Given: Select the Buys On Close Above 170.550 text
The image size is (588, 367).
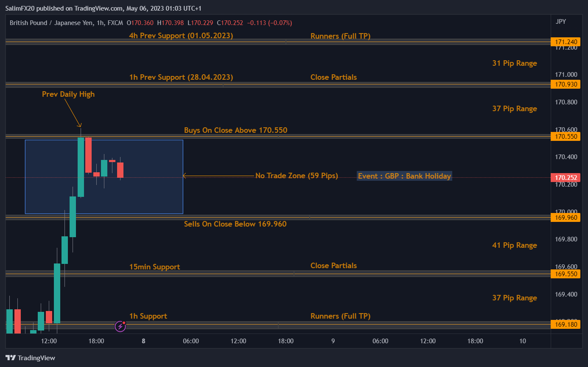Looking at the screenshot, I should (x=235, y=130).
